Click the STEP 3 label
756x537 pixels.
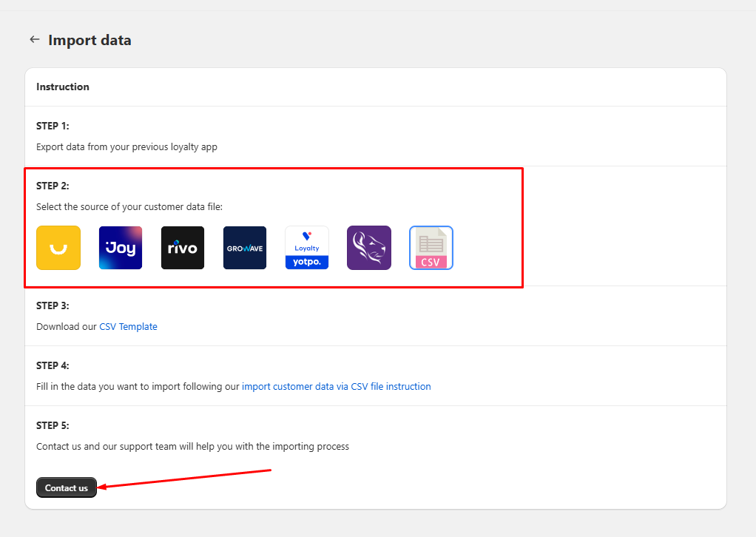[53, 305]
